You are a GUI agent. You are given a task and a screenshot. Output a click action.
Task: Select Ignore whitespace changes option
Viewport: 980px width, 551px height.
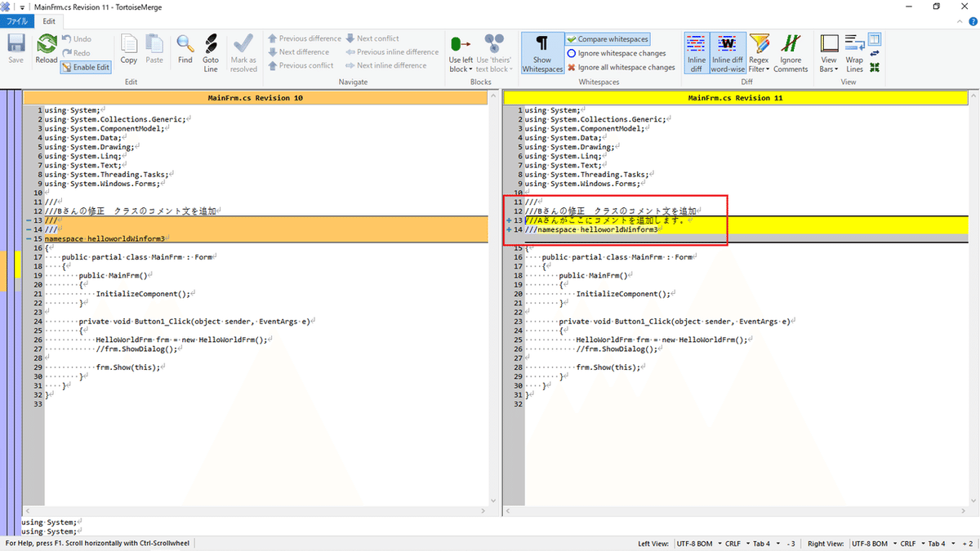617,53
